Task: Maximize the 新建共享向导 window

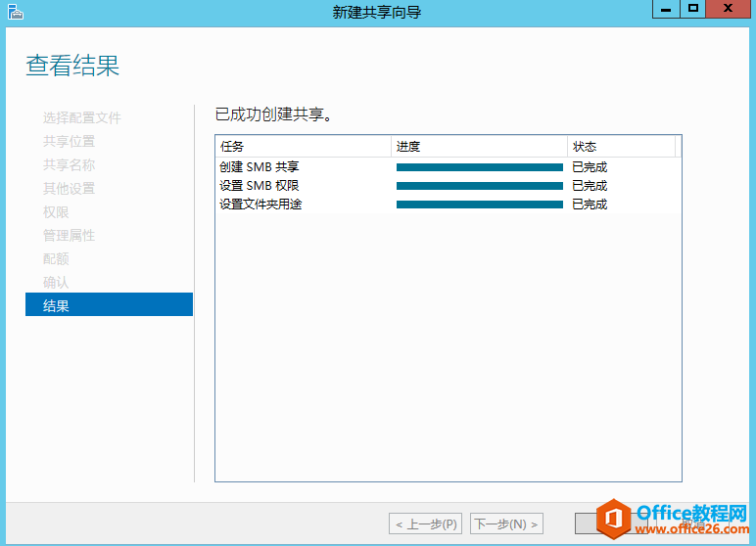Action: click(x=693, y=9)
